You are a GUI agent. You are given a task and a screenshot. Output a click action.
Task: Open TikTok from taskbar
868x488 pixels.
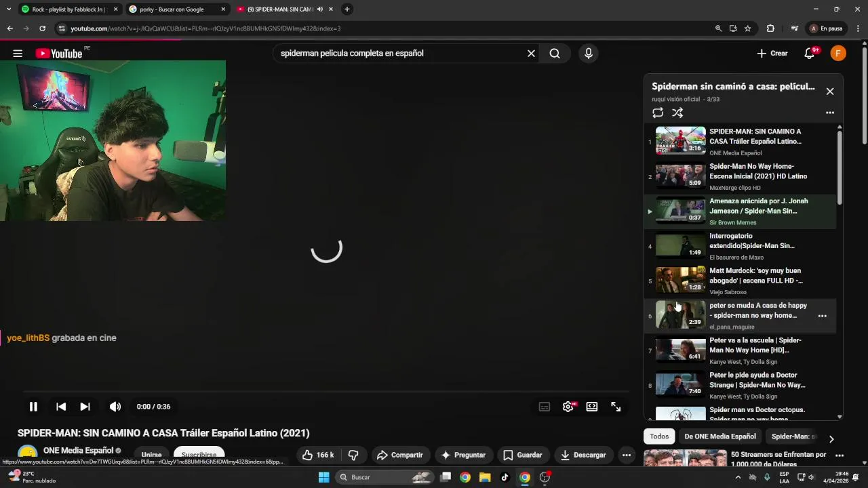click(505, 477)
